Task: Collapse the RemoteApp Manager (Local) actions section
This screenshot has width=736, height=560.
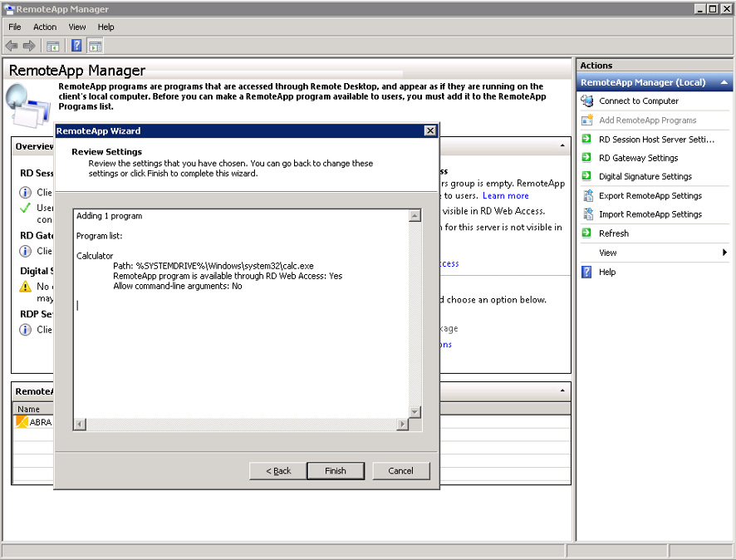Action: (x=725, y=83)
